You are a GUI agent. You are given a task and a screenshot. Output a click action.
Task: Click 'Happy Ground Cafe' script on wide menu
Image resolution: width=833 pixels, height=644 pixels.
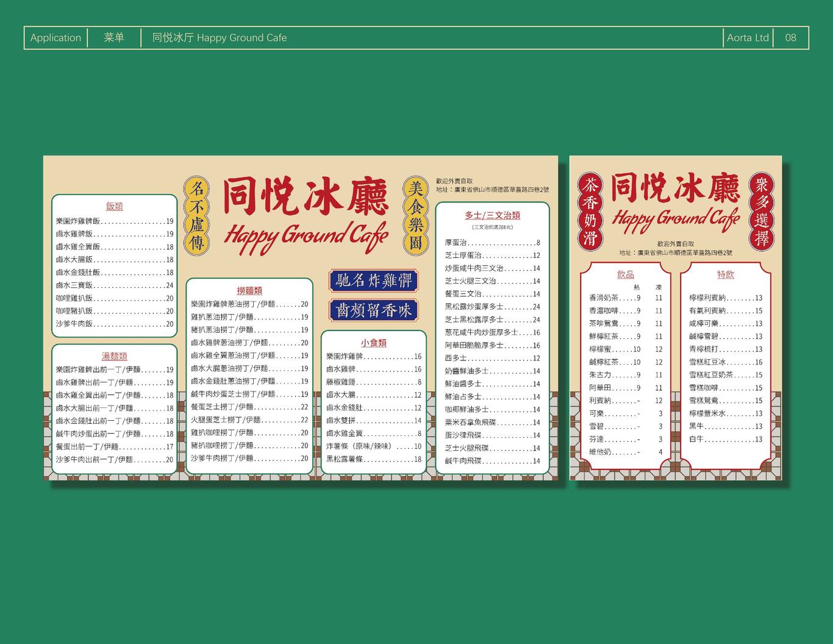(x=306, y=237)
